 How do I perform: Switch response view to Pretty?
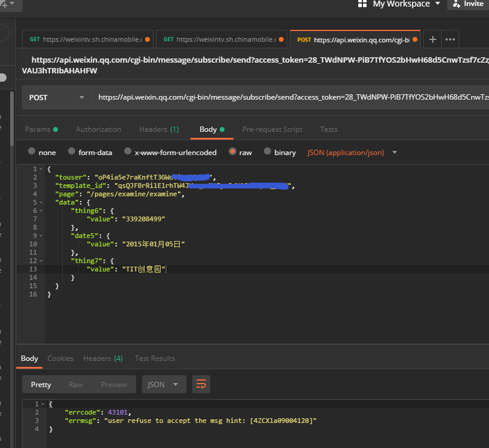[x=41, y=384]
